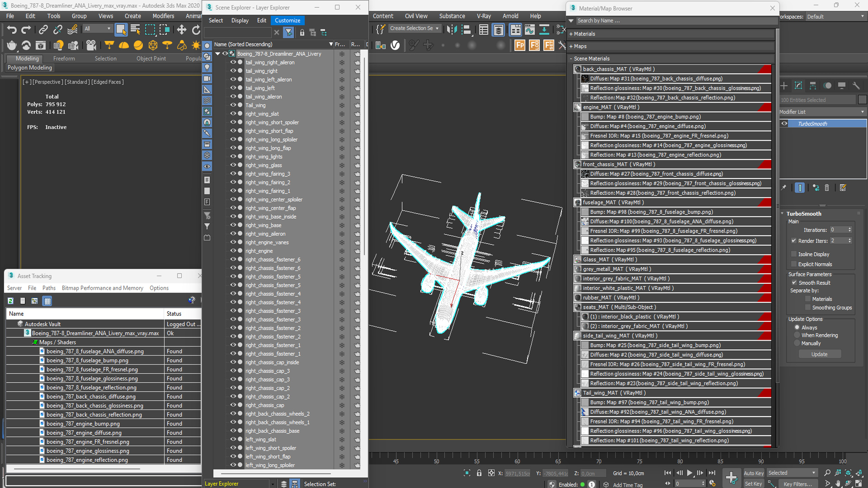The image size is (868, 488).
Task: Enable Isoline Display checkbox
Action: [794, 254]
